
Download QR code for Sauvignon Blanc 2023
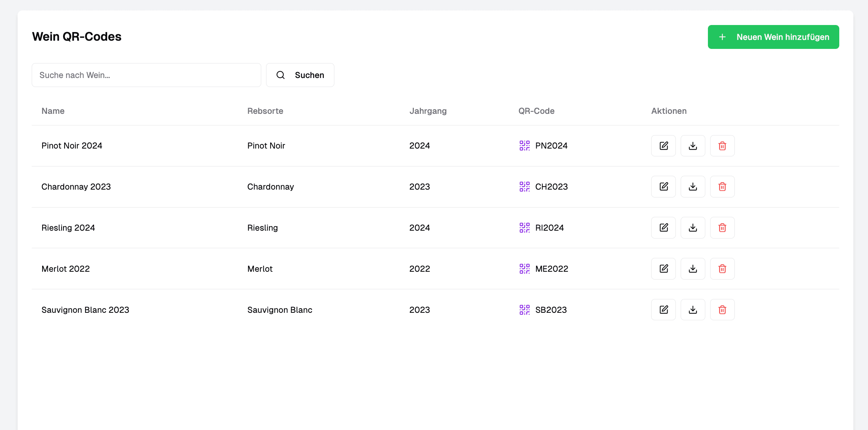[x=693, y=310]
